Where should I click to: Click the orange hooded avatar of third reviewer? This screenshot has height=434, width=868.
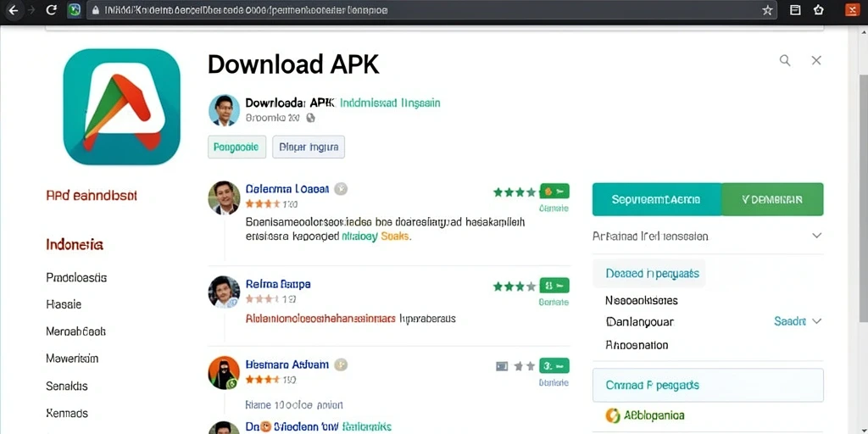click(x=224, y=372)
